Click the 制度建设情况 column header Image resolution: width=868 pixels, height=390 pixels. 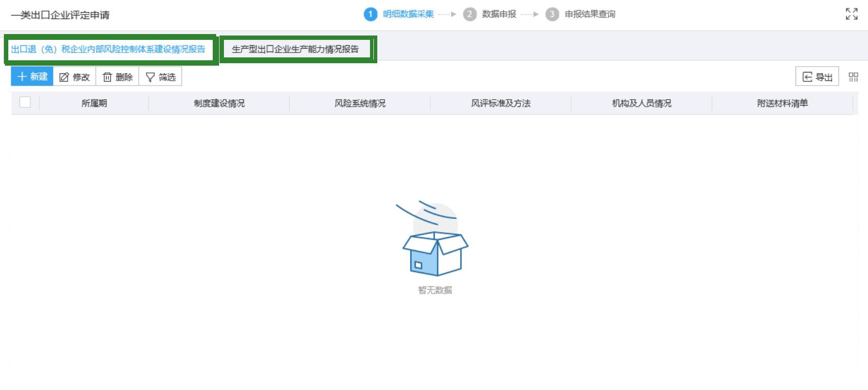(219, 103)
